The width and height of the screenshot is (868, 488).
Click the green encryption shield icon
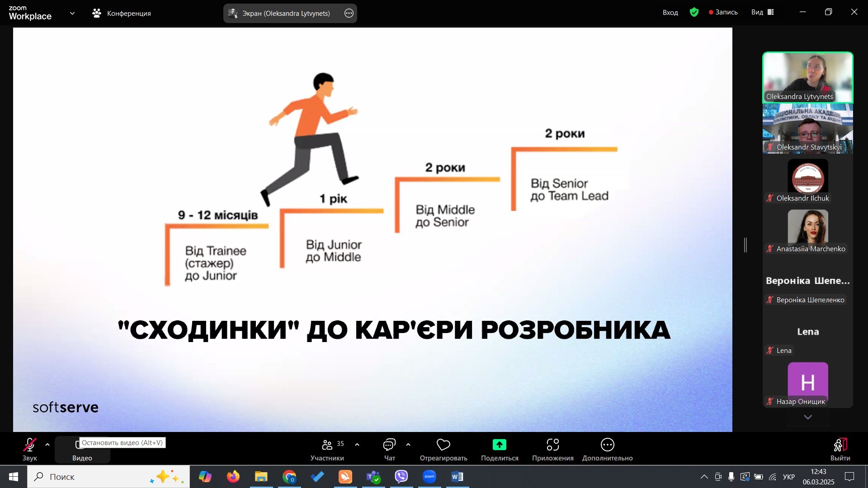[694, 13]
